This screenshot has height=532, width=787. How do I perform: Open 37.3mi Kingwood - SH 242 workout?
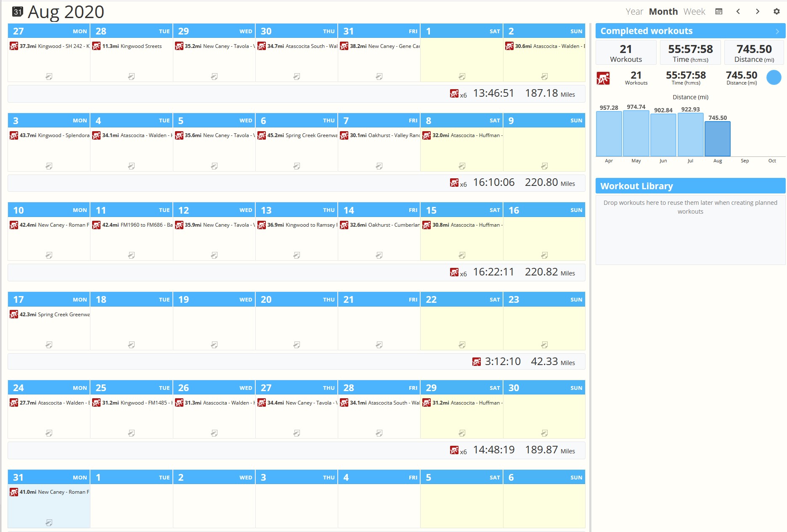[x=49, y=46]
